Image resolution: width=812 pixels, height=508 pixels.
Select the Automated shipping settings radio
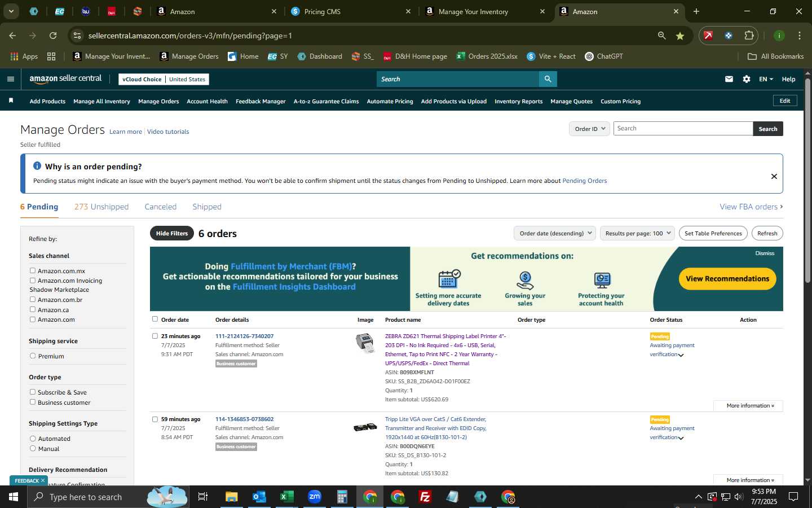point(33,438)
